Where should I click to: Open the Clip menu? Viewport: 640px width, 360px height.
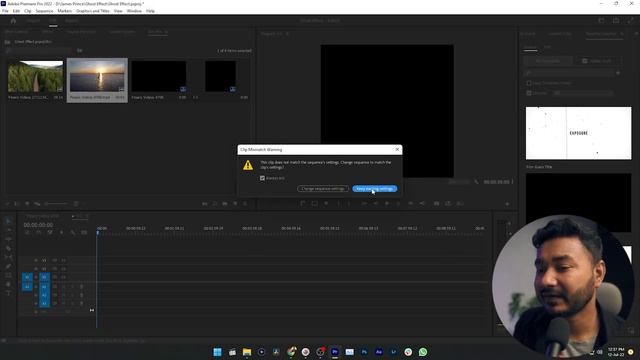28,11
